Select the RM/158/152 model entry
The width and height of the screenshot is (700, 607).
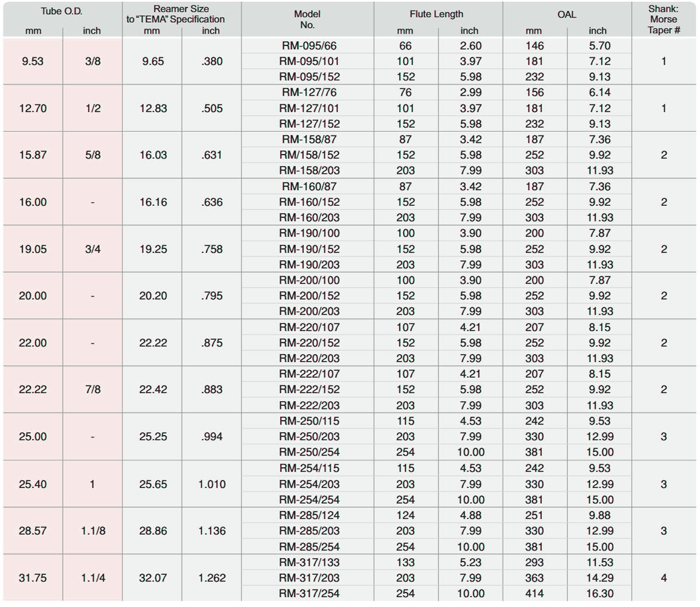(309, 155)
